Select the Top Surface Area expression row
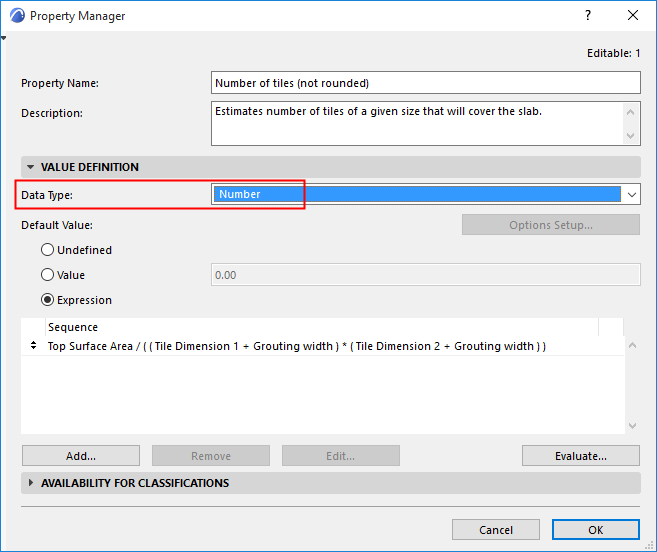 [323, 346]
